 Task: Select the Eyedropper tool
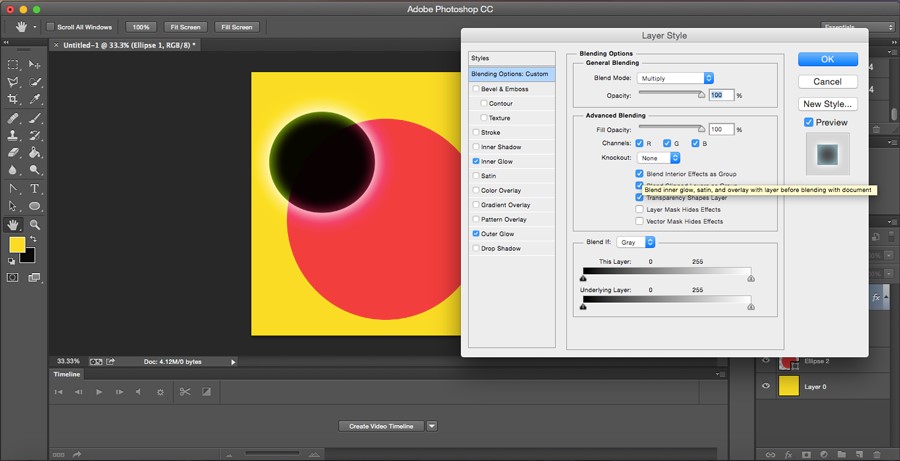pos(34,99)
